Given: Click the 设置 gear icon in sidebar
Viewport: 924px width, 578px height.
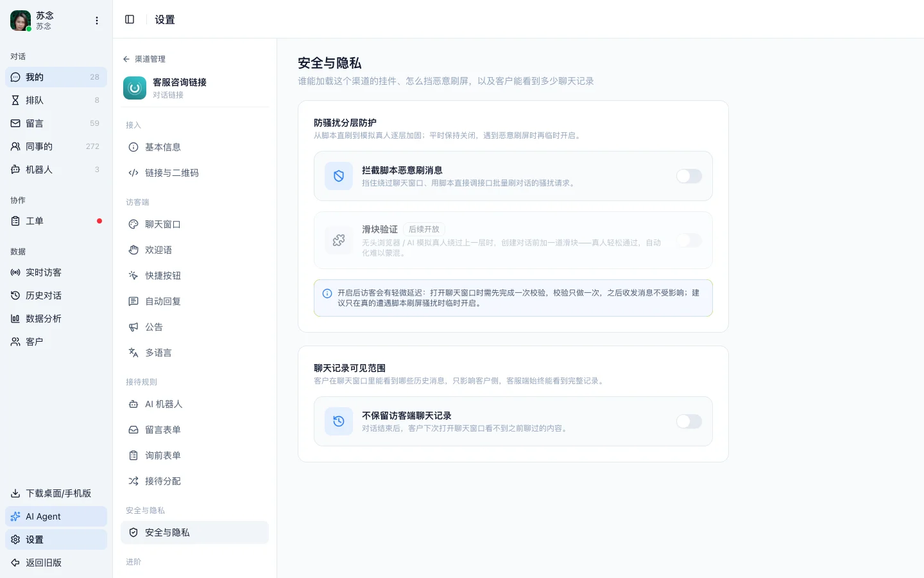Looking at the screenshot, I should tap(15, 539).
